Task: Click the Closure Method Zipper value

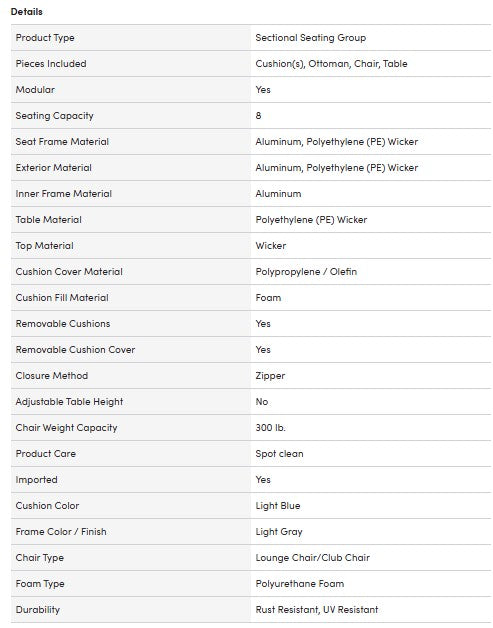Action: 270,376
